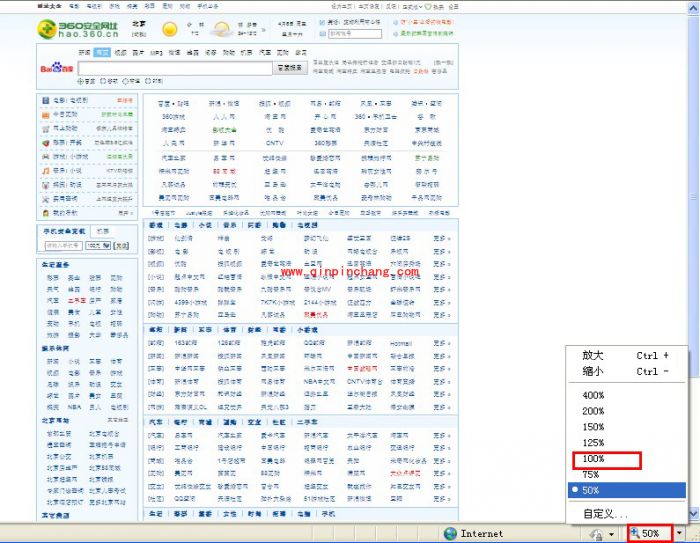Open 自定义 custom zoom option

coord(605,514)
